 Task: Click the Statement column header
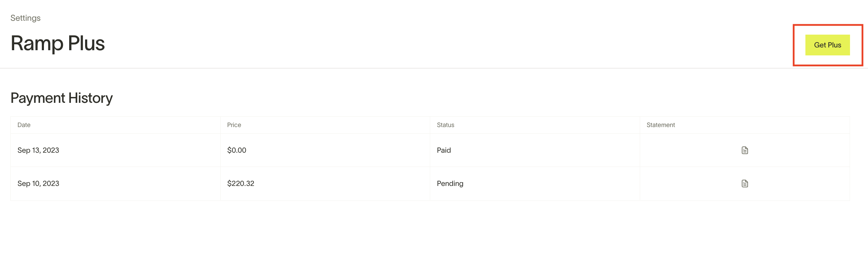pyautogui.click(x=661, y=125)
